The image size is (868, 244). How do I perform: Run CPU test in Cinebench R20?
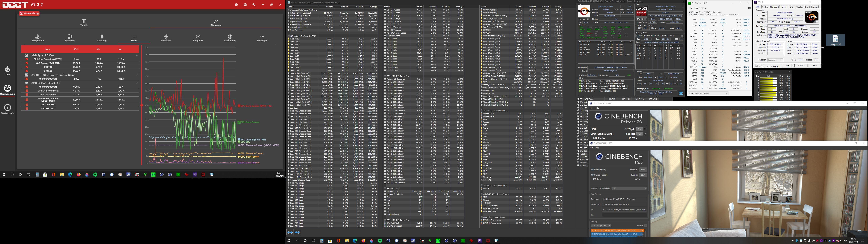tap(639, 129)
